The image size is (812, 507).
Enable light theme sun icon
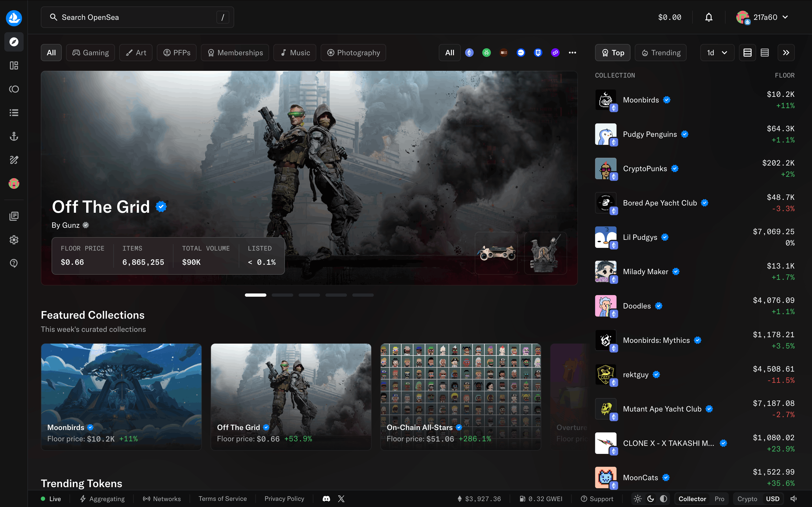pyautogui.click(x=638, y=499)
